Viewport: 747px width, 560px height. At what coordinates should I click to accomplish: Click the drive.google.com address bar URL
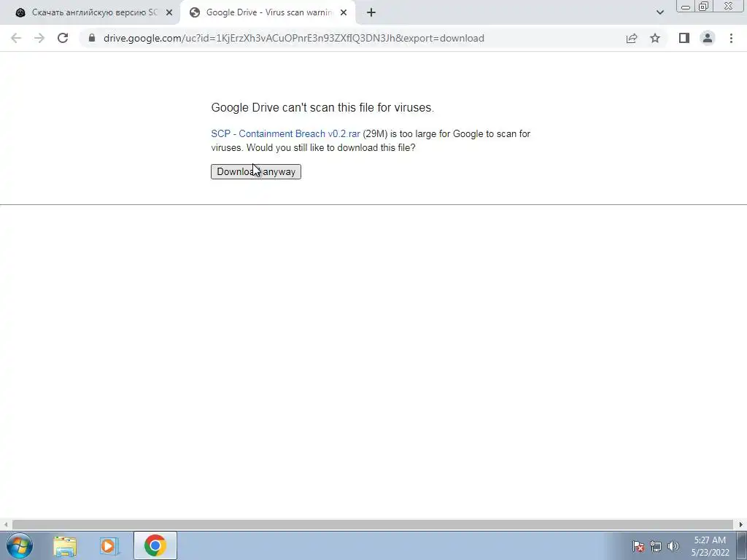tap(293, 38)
